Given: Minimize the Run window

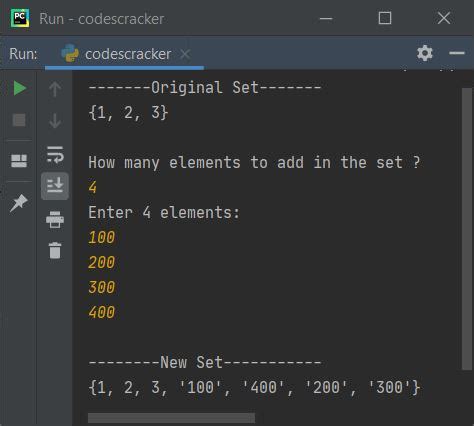Looking at the screenshot, I should click(326, 18).
